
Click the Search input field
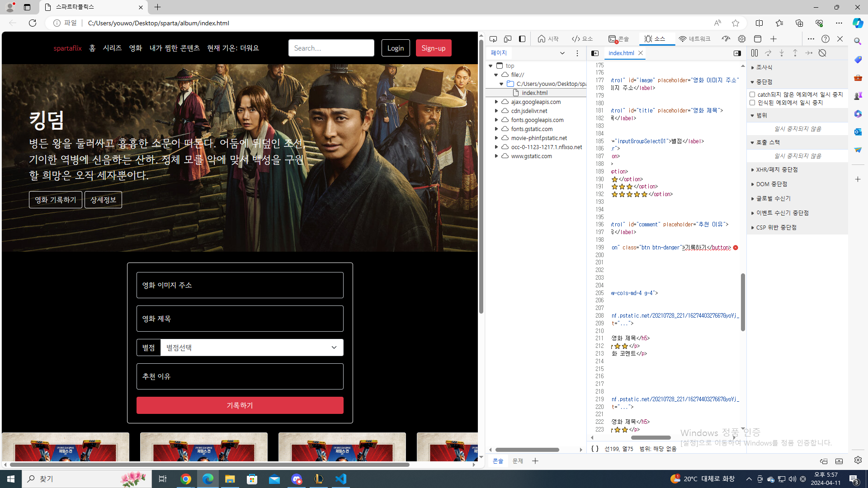pos(331,48)
